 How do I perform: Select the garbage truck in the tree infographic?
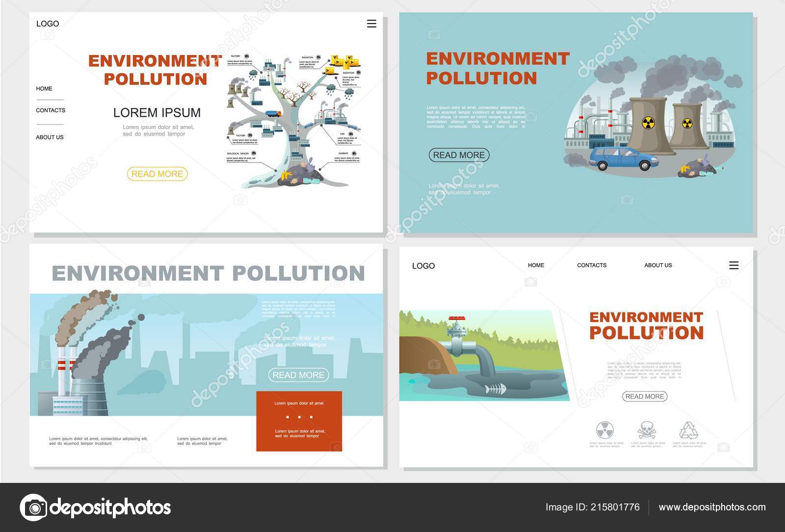274,113
